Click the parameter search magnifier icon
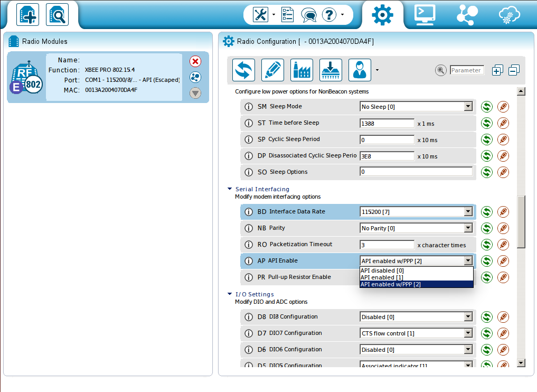 (x=441, y=70)
